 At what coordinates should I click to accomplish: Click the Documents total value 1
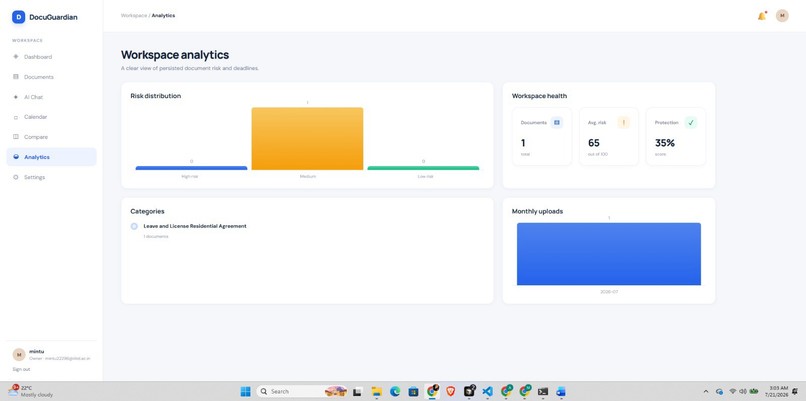(x=523, y=143)
